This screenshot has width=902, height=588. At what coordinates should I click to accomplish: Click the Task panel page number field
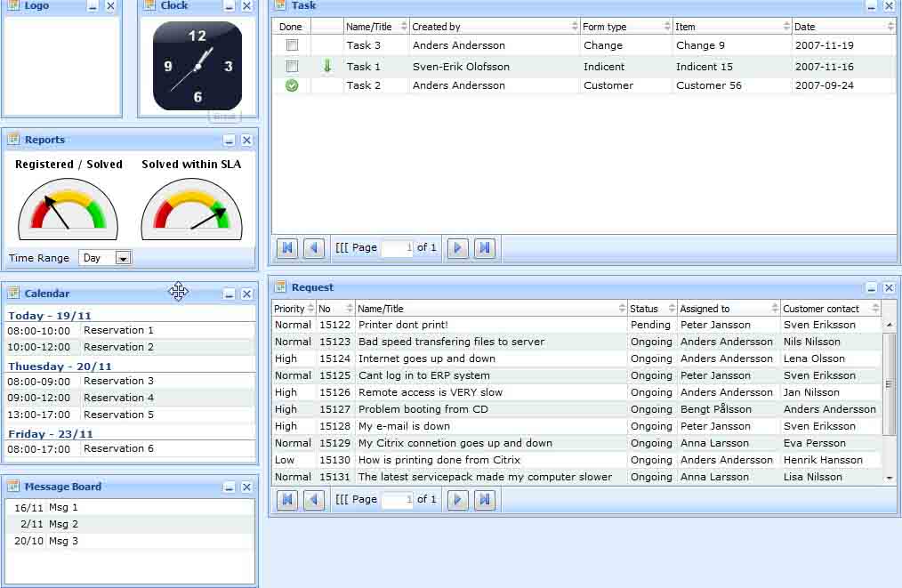398,248
